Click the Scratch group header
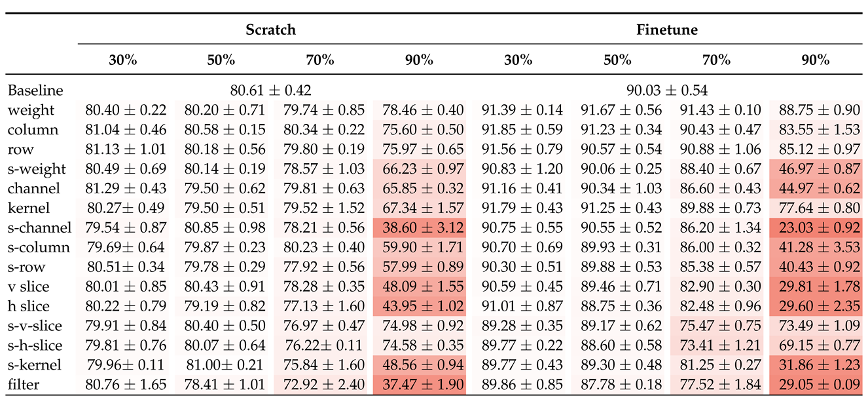Screen dimensions: 868x405 point(271,29)
